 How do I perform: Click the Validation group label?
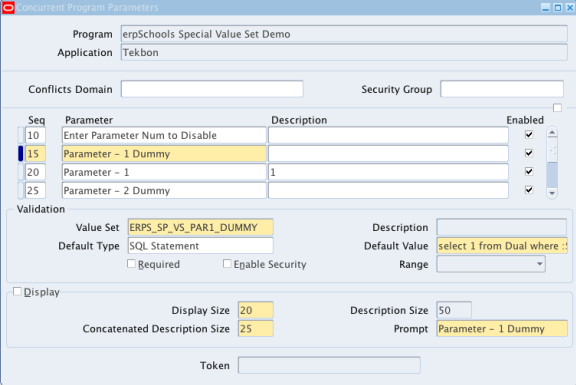[41, 209]
